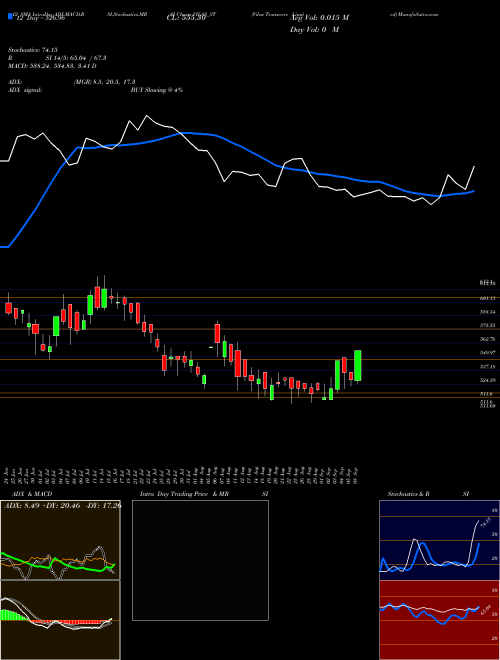Click the 65.04 RSI value label
This screenshot has height=660, width=500.
pyautogui.click(x=486, y=610)
